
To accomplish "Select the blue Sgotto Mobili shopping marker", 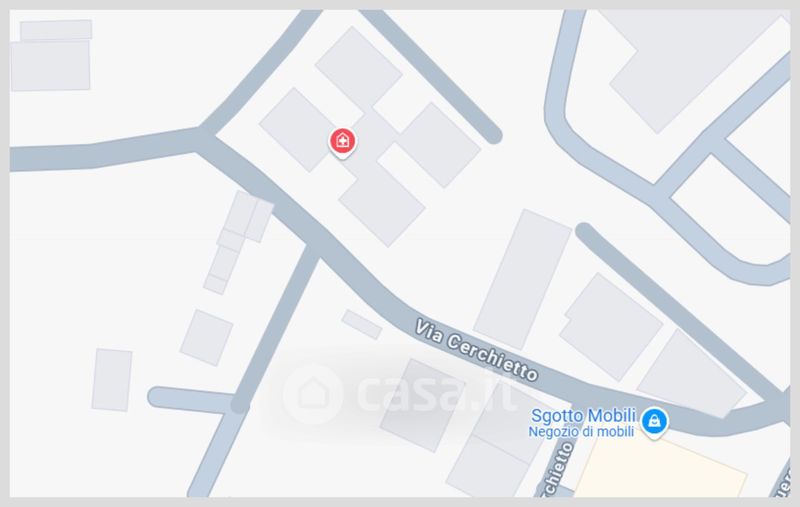I will pos(654,423).
